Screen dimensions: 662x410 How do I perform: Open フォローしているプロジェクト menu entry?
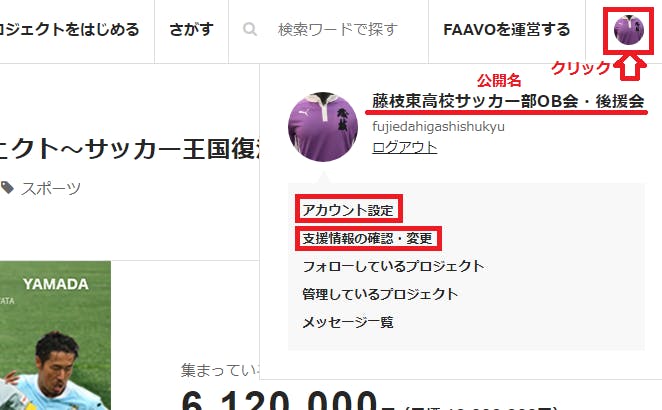393,266
